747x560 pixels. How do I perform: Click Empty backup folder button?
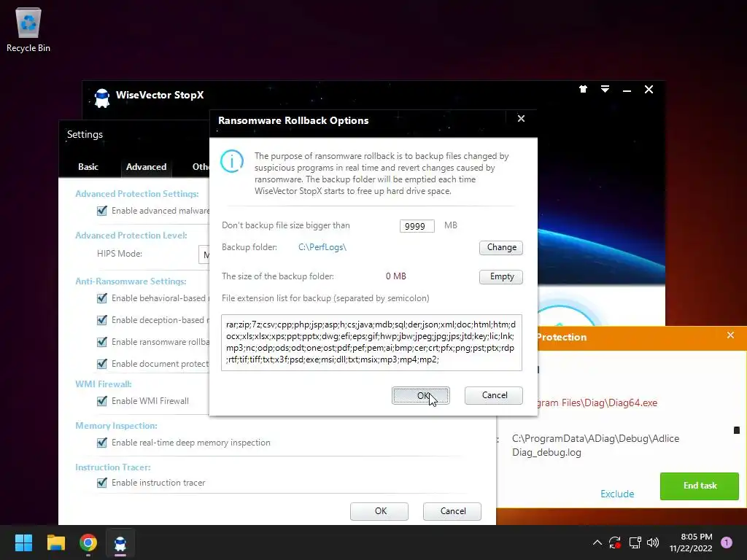tap(501, 276)
